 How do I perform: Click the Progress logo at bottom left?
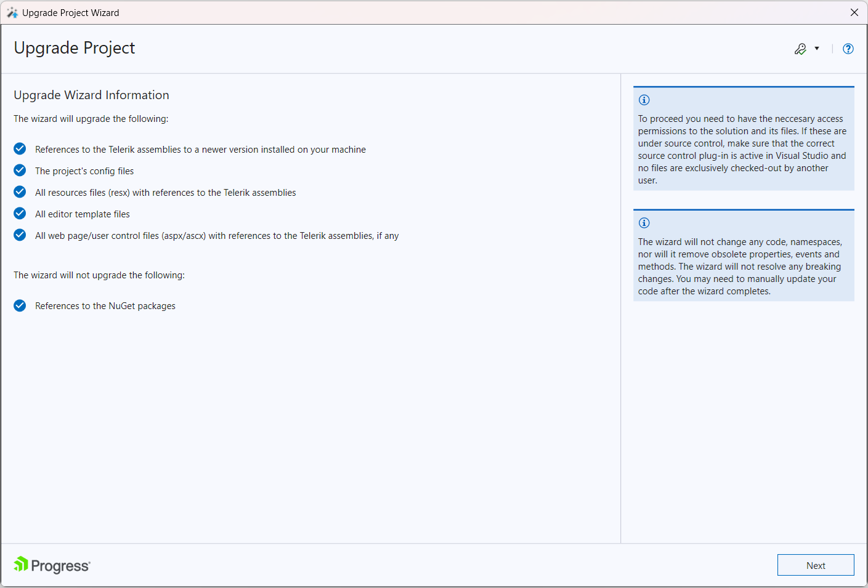(x=51, y=565)
